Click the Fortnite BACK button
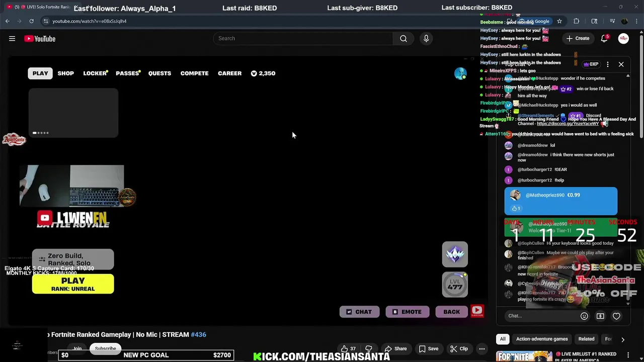 coord(451,312)
